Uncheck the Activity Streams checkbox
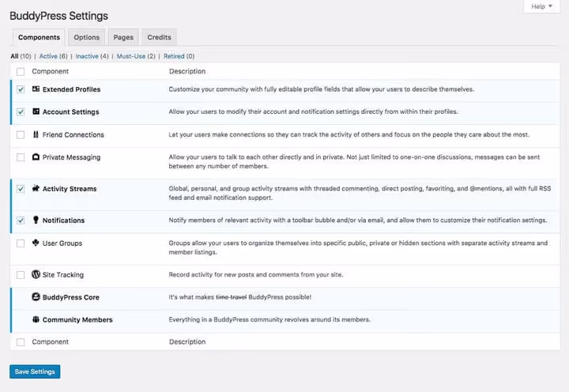The image size is (569, 392). pyautogui.click(x=21, y=189)
